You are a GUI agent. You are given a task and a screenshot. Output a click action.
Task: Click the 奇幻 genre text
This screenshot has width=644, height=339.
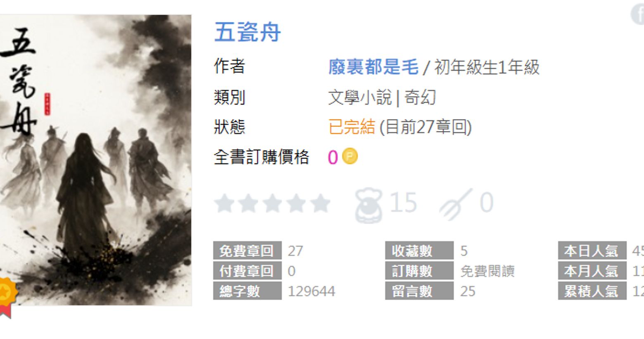point(420,98)
